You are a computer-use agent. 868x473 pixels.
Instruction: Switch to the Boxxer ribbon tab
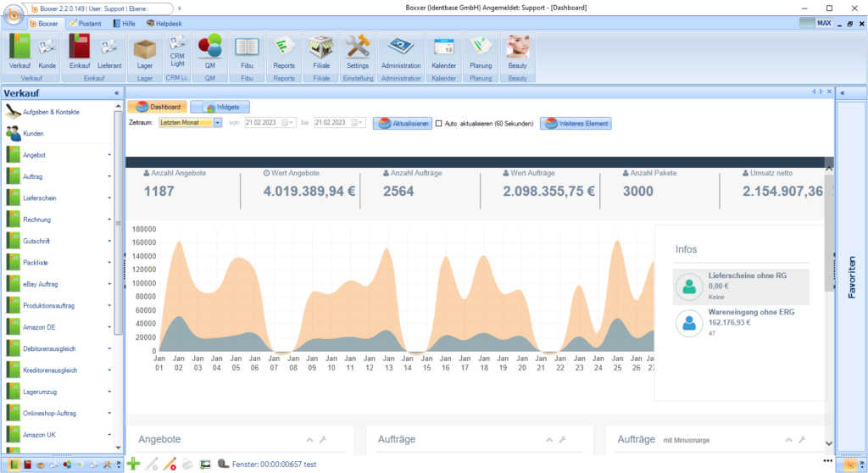44,24
